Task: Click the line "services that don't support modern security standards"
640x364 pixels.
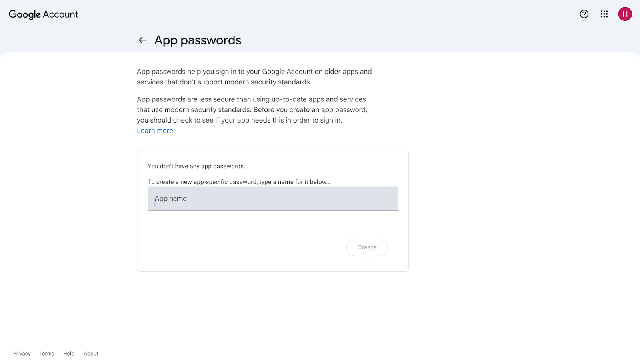Action: pos(224,82)
